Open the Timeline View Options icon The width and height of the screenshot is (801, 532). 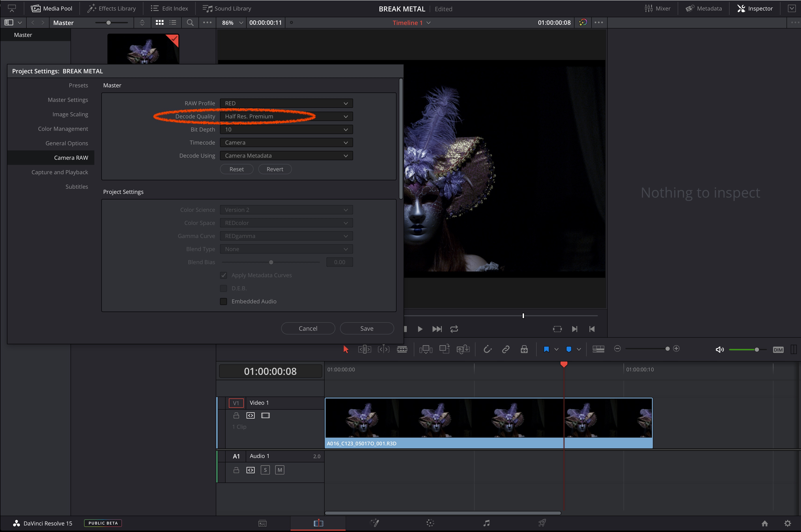coord(599,349)
